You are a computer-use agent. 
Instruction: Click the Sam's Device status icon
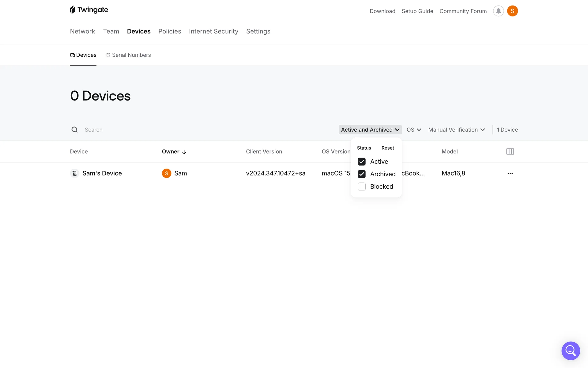pos(74,173)
